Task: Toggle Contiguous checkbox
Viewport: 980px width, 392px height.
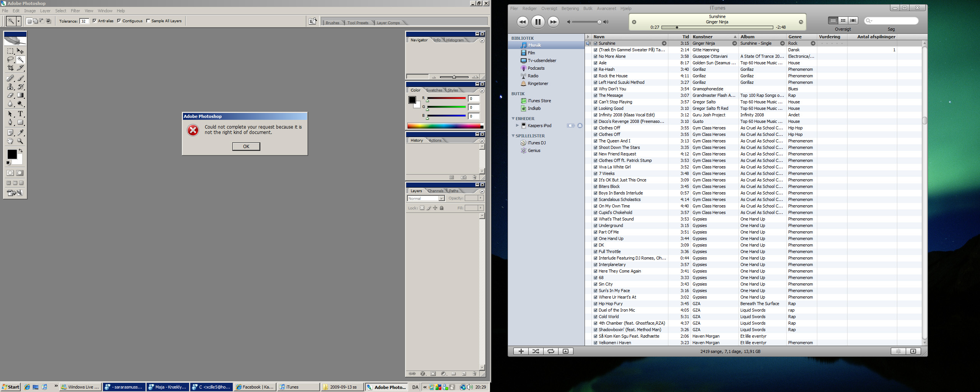Action: pos(119,21)
